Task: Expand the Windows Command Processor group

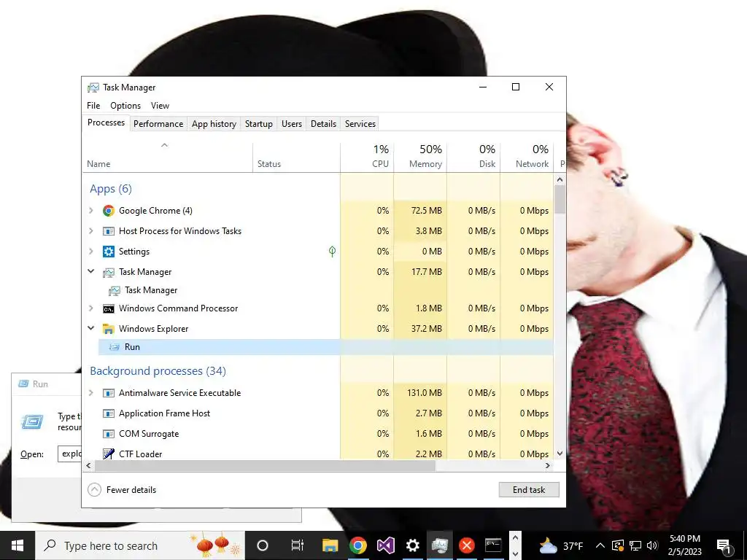Action: click(x=91, y=308)
